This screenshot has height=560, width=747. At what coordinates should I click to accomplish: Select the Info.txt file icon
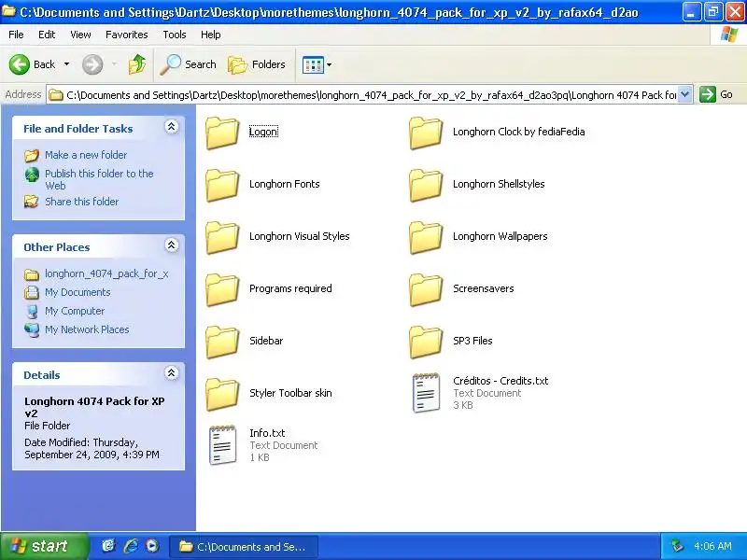point(222,445)
